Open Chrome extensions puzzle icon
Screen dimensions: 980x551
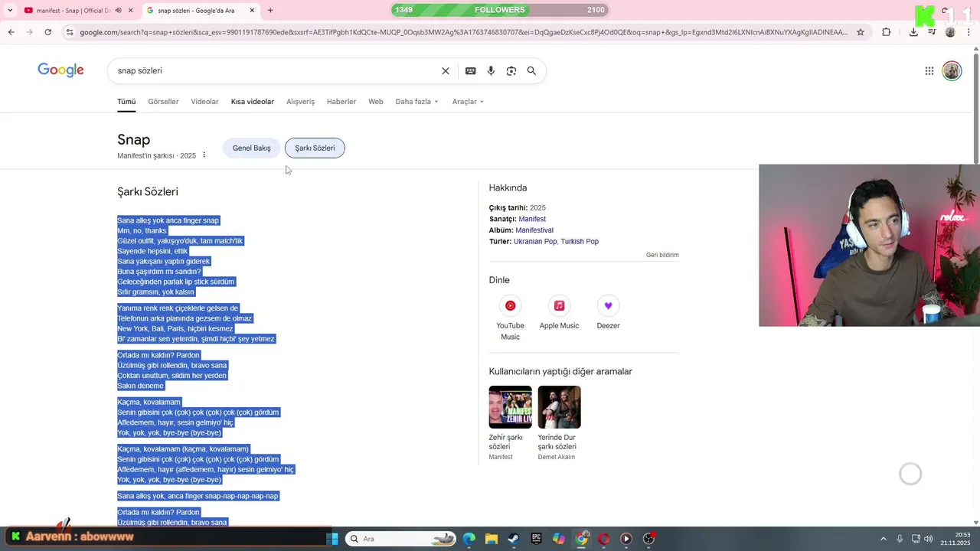coord(887,32)
